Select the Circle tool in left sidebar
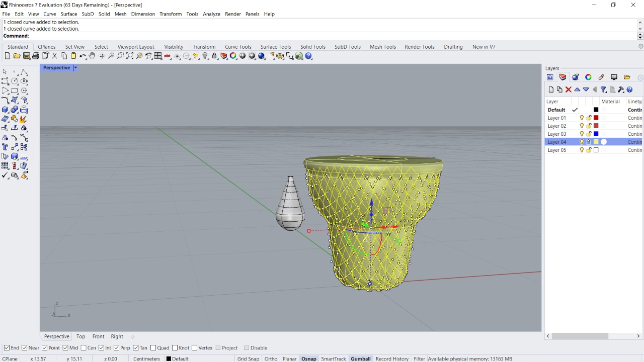 click(x=15, y=81)
